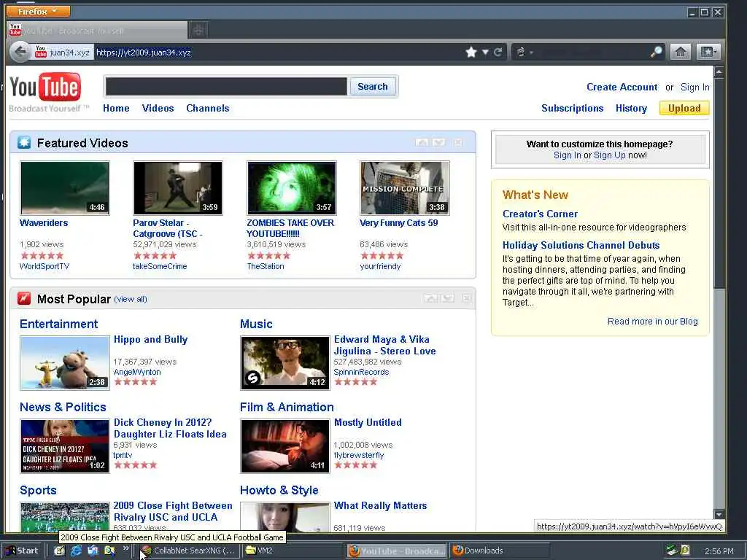This screenshot has height=560, width=747.
Task: Open the Music category heading
Action: 256,324
